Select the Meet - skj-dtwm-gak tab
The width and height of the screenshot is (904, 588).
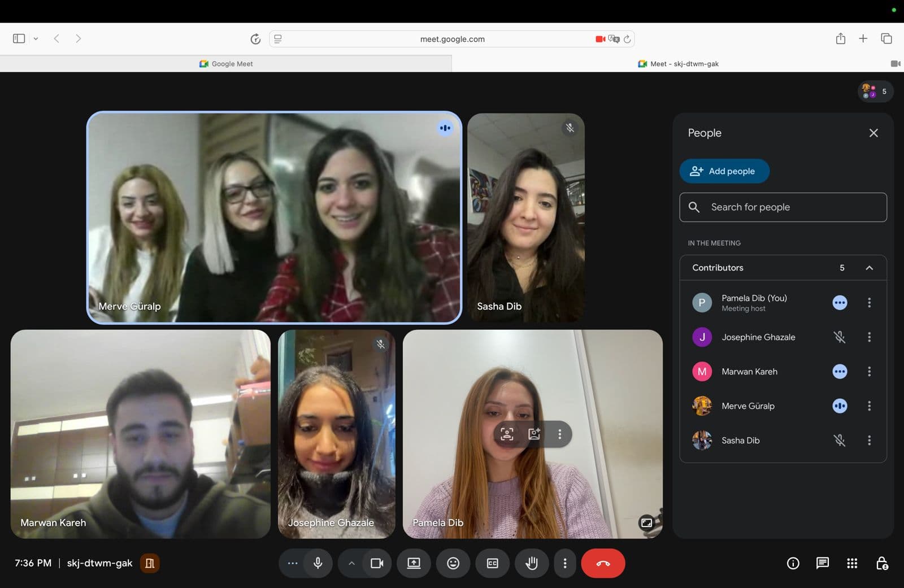point(678,64)
